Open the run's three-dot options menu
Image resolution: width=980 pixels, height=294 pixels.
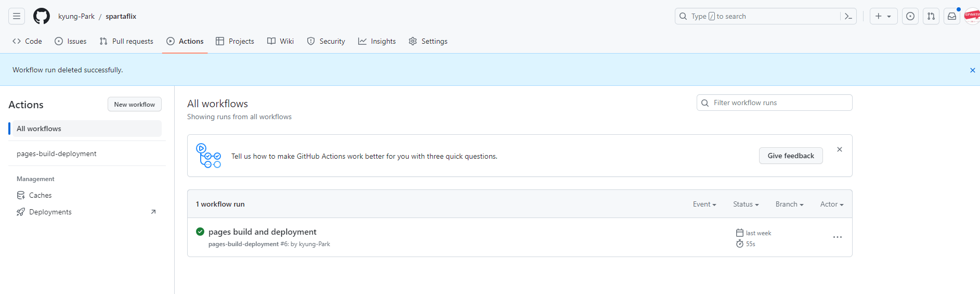click(838, 237)
